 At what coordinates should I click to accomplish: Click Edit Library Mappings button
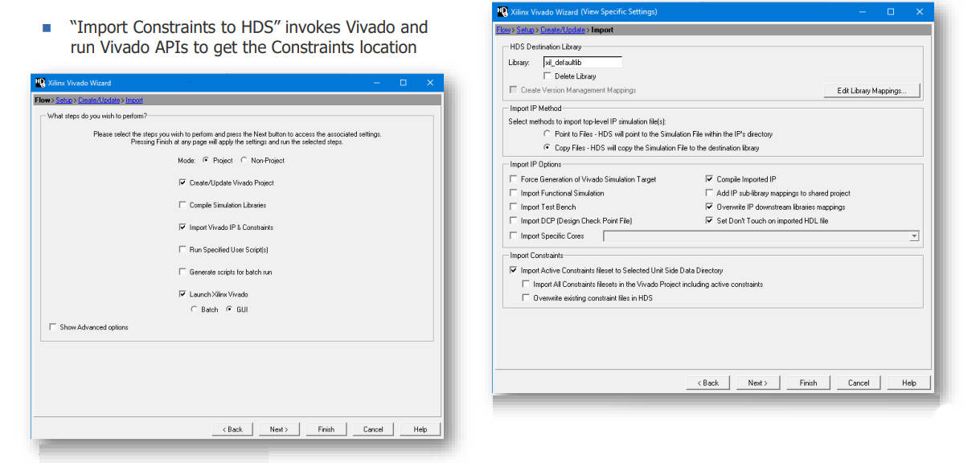(872, 91)
